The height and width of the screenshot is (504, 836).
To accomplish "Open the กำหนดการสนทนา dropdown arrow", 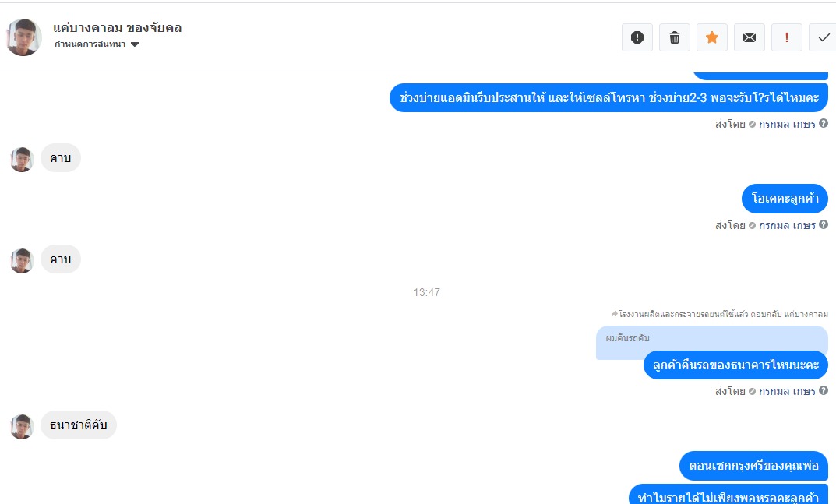I will coord(135,44).
